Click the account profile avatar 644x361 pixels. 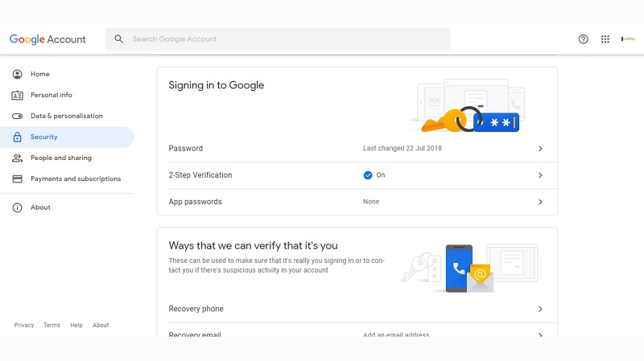(x=628, y=39)
